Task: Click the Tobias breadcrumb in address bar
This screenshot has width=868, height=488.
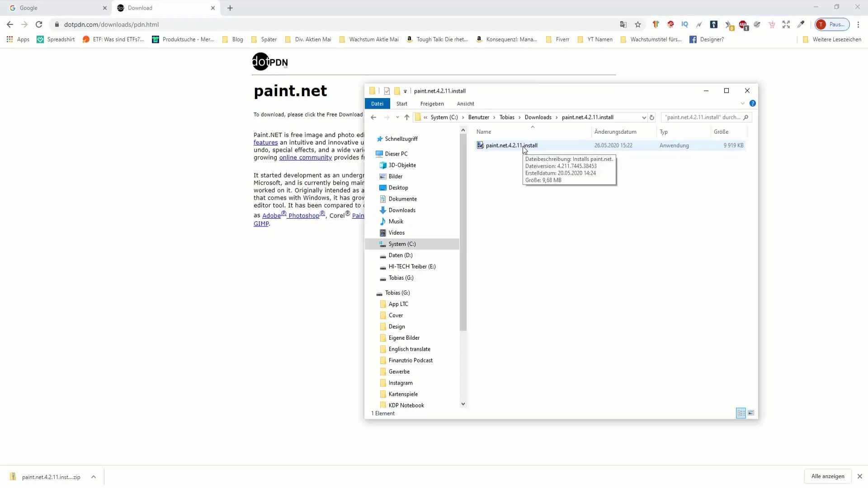Action: pyautogui.click(x=507, y=117)
